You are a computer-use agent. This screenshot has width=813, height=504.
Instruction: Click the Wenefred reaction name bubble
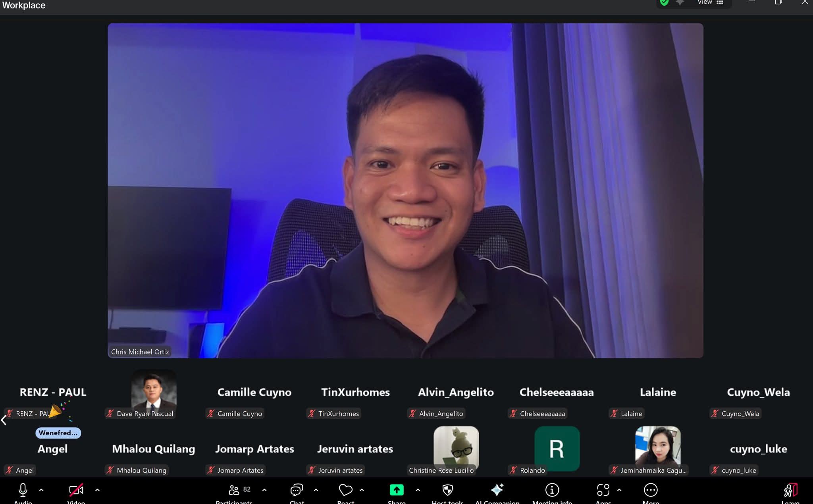click(58, 433)
